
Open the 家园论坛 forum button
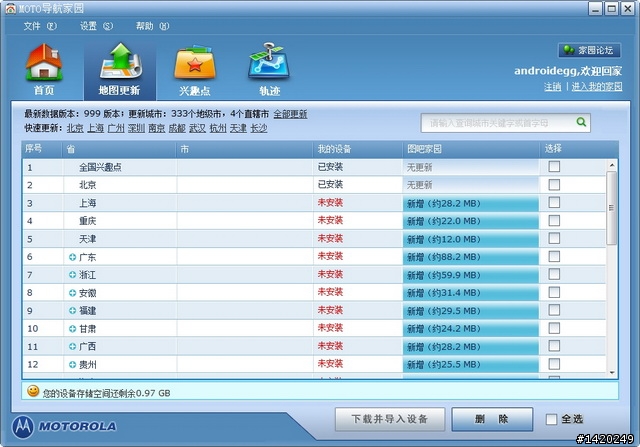[x=589, y=50]
